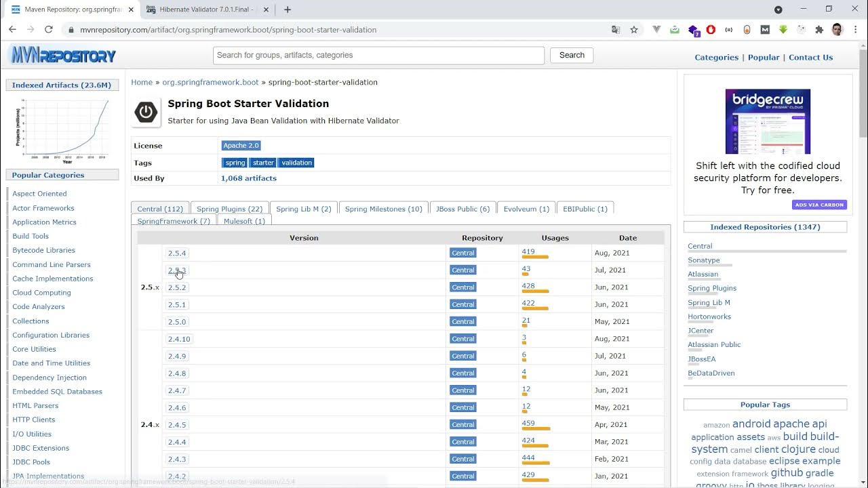The width and height of the screenshot is (868, 488).
Task: Open the Chrome profile avatar
Action: coord(837,30)
